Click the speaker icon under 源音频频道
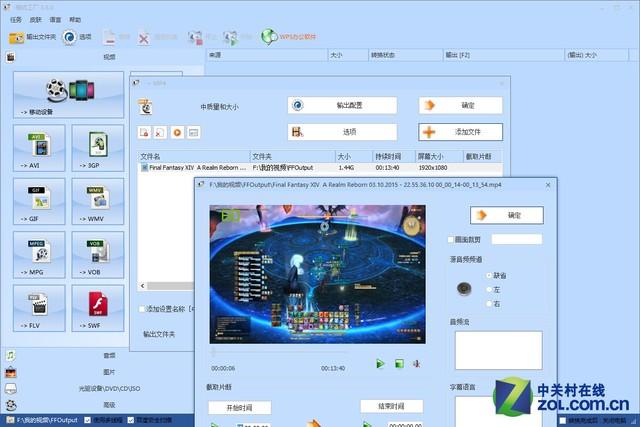The width and height of the screenshot is (640, 427). (x=464, y=289)
